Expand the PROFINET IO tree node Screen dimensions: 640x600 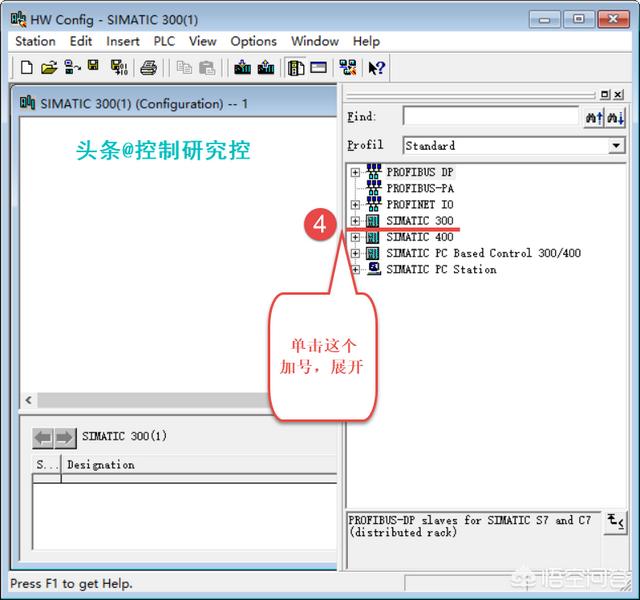(x=355, y=204)
